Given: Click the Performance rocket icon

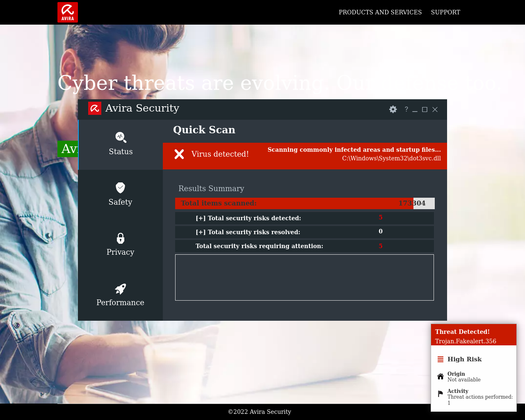Looking at the screenshot, I should 120,289.
